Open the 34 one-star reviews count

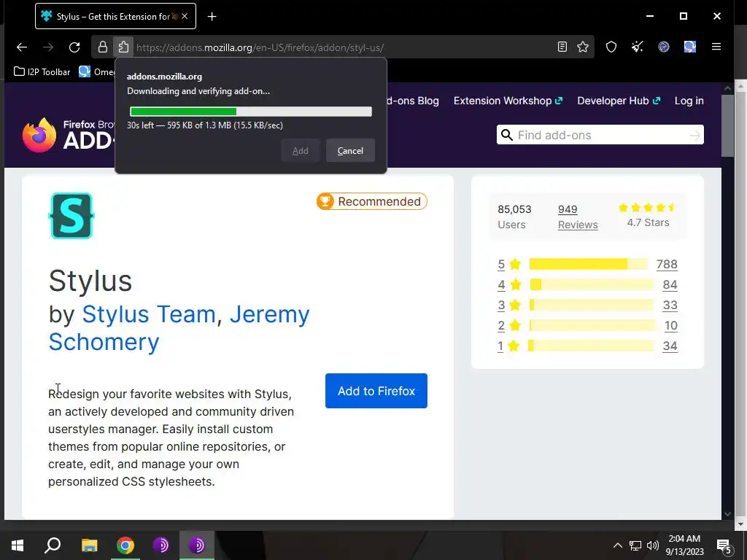[x=670, y=346]
